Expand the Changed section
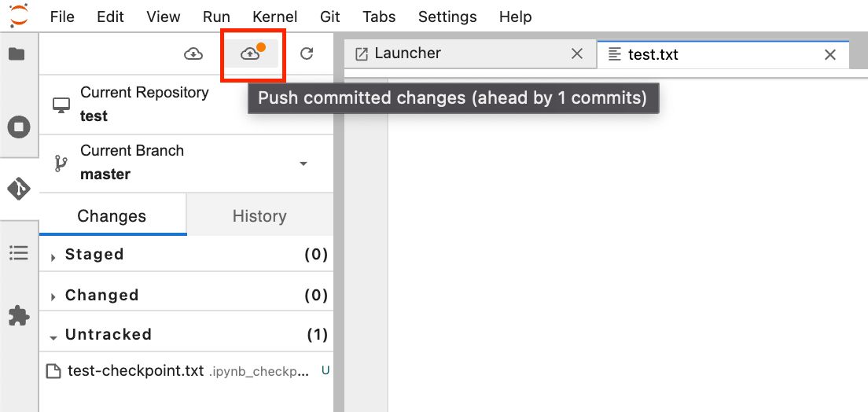868x412 pixels. (x=53, y=296)
